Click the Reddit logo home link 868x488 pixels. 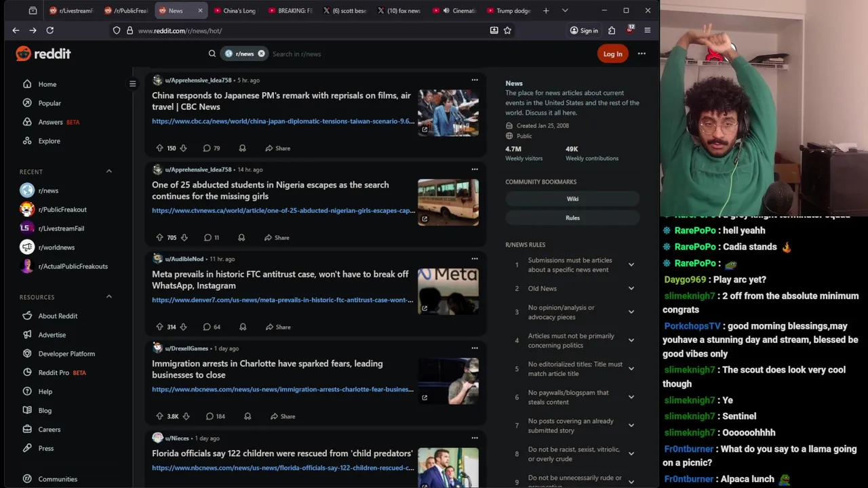(x=43, y=54)
